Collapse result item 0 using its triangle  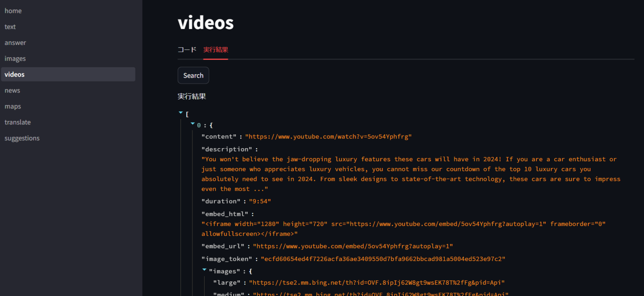coord(192,124)
